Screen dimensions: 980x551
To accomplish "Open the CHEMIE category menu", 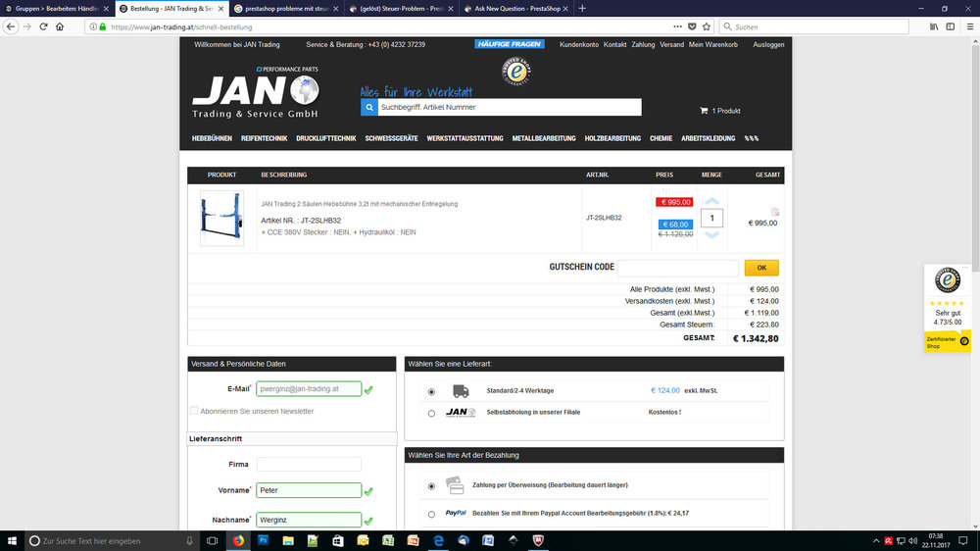I will click(661, 138).
